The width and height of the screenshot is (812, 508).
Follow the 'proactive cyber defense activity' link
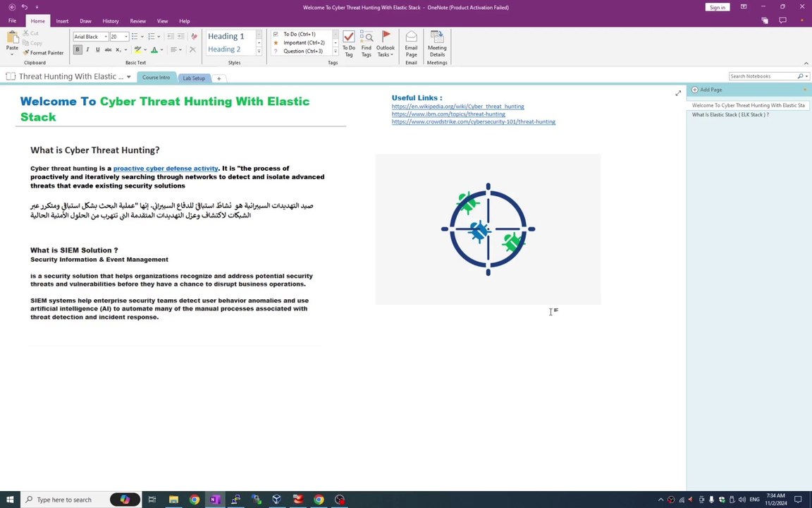(166, 169)
